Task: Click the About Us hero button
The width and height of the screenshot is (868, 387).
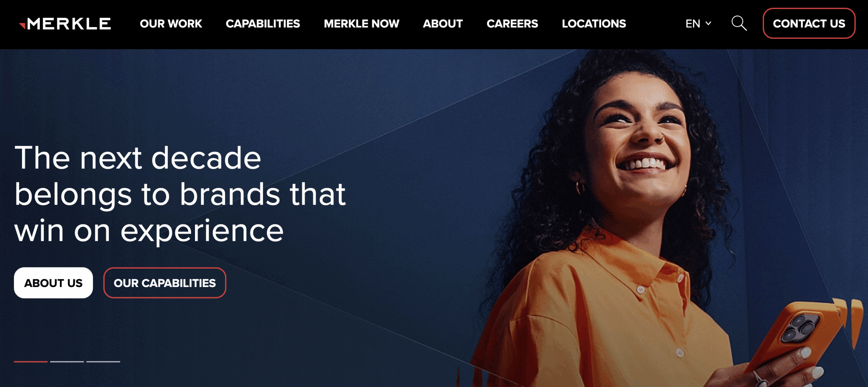Action: 53,283
